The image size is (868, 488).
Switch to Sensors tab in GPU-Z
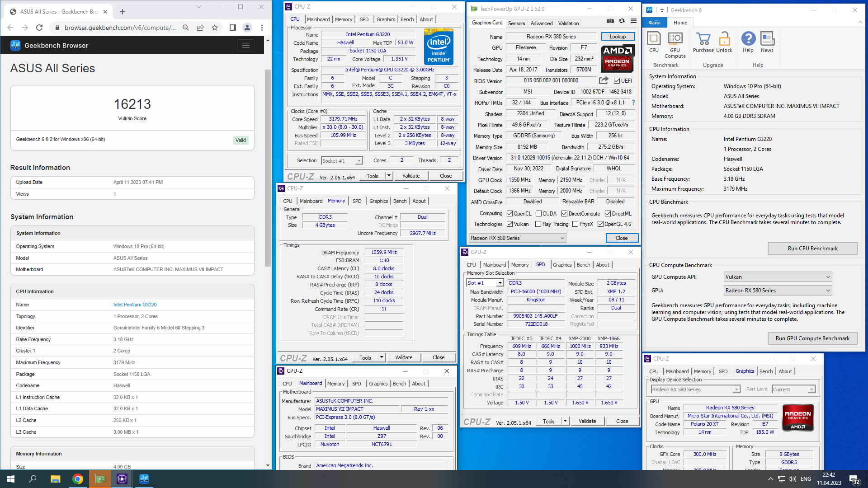pos(516,23)
